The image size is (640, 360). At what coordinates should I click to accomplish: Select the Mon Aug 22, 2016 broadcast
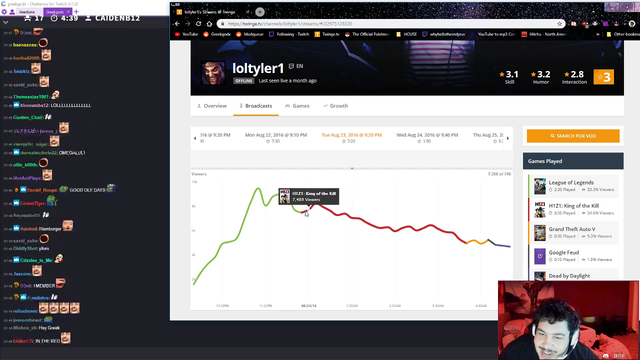point(276,138)
